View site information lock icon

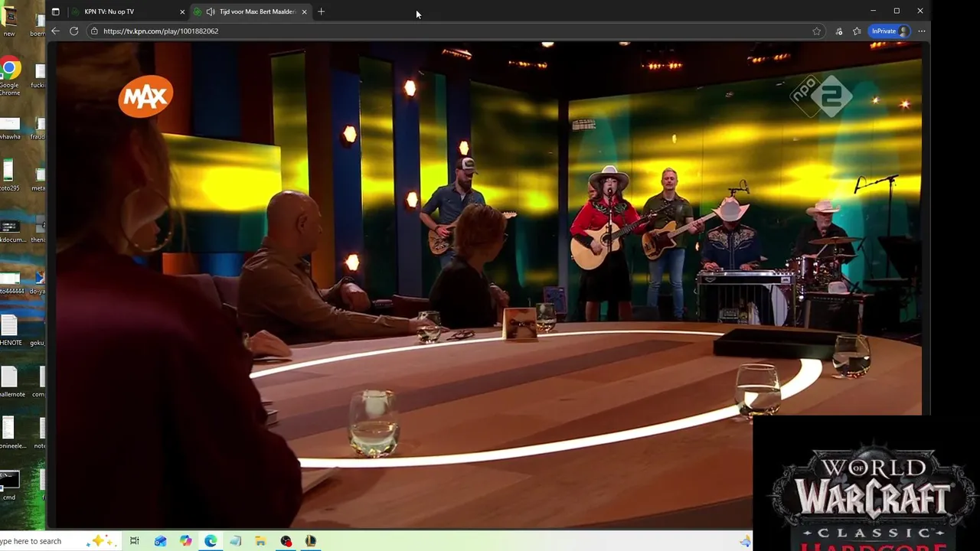pos(94,31)
